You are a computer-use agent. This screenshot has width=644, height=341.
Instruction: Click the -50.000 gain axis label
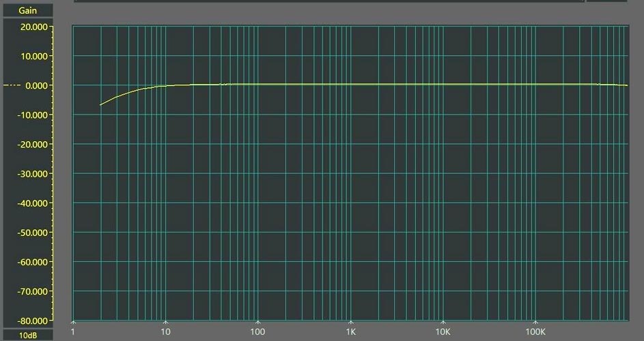coord(33,233)
